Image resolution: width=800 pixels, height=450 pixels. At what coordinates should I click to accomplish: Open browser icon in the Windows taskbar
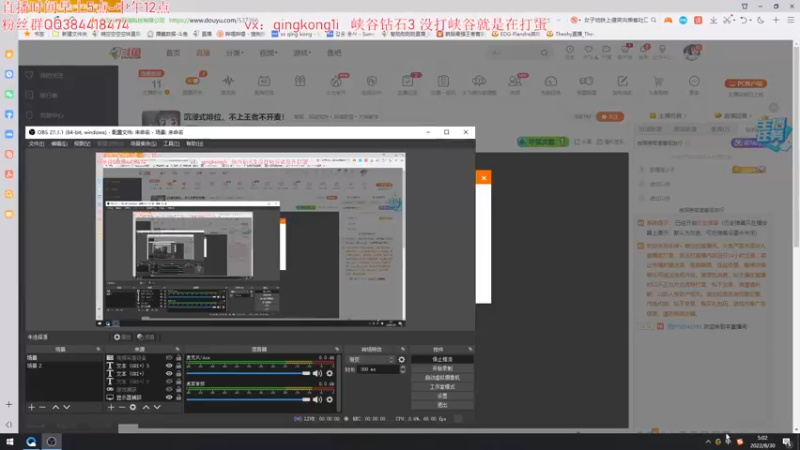pos(31,441)
